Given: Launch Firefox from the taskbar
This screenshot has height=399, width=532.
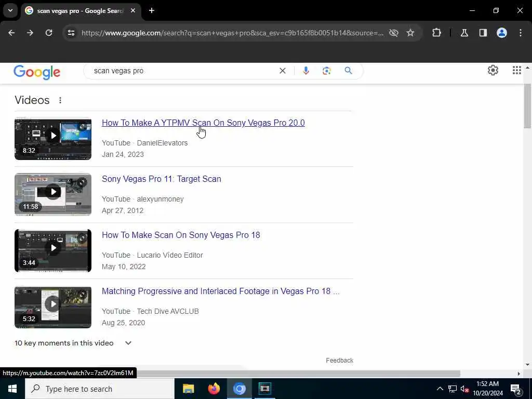Looking at the screenshot, I should (214, 389).
